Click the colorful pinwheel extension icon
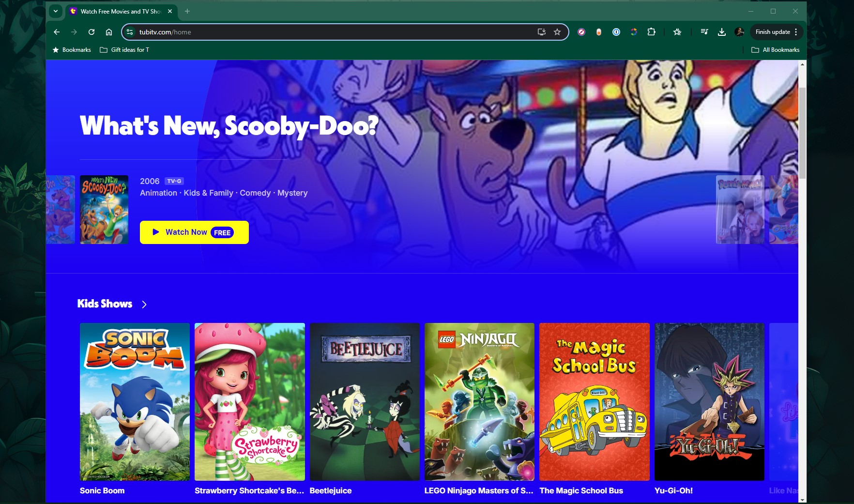854x504 pixels. (x=634, y=32)
